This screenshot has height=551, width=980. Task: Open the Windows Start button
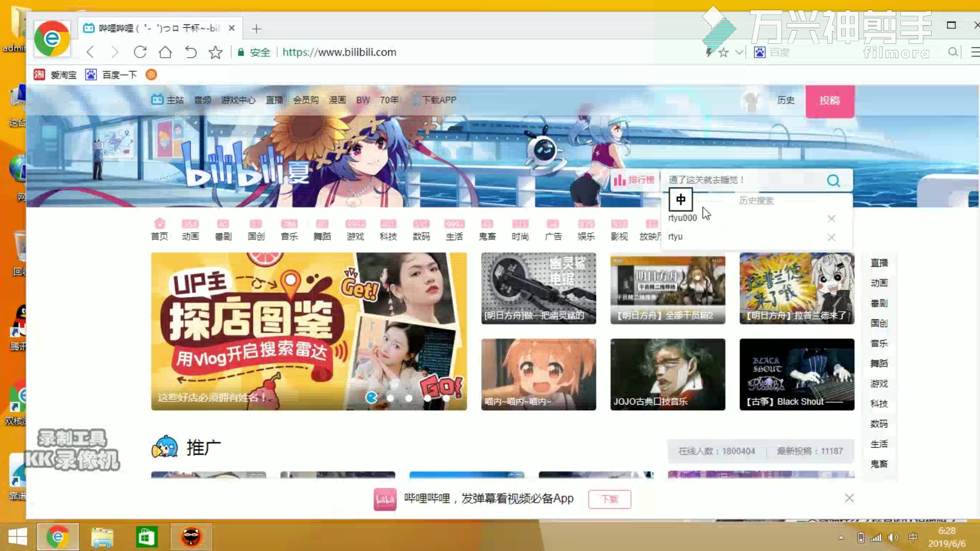(18, 537)
